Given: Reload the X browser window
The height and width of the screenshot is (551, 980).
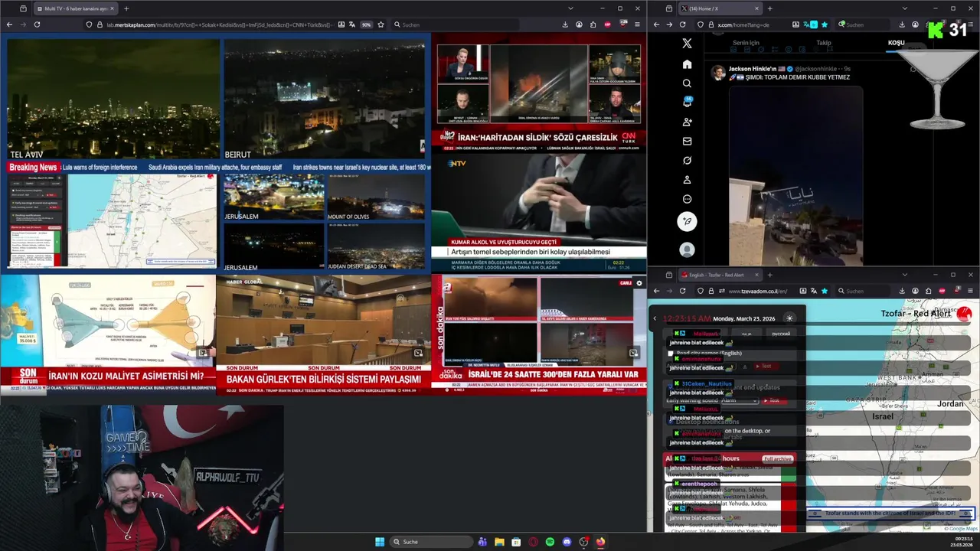Looking at the screenshot, I should pyautogui.click(x=682, y=24).
